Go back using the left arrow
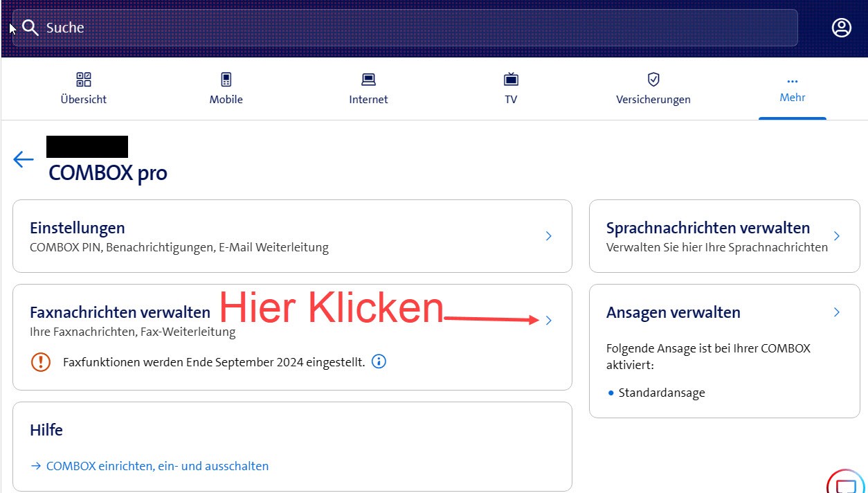The image size is (868, 493). (x=23, y=159)
